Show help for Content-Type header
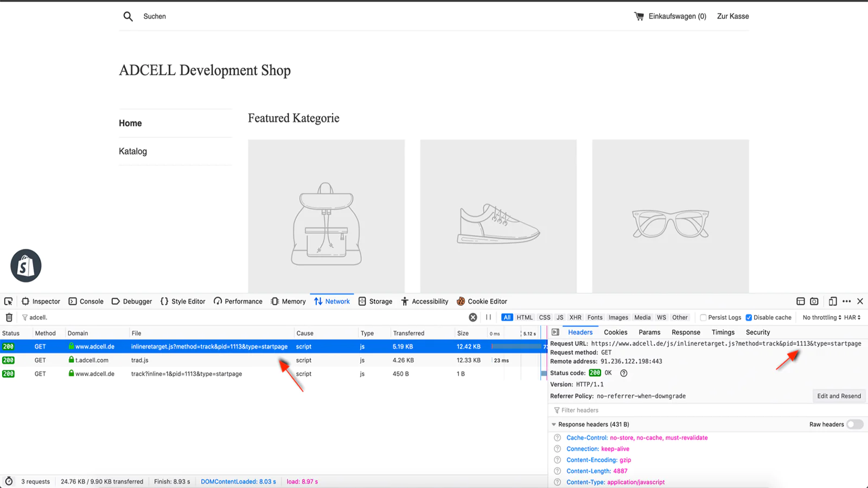868x488 pixels. pyautogui.click(x=557, y=482)
